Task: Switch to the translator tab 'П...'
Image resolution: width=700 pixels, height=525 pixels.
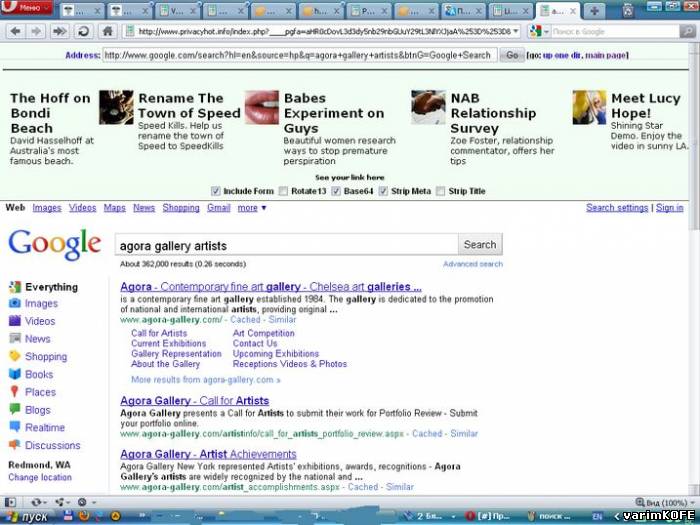Action: [x=464, y=11]
